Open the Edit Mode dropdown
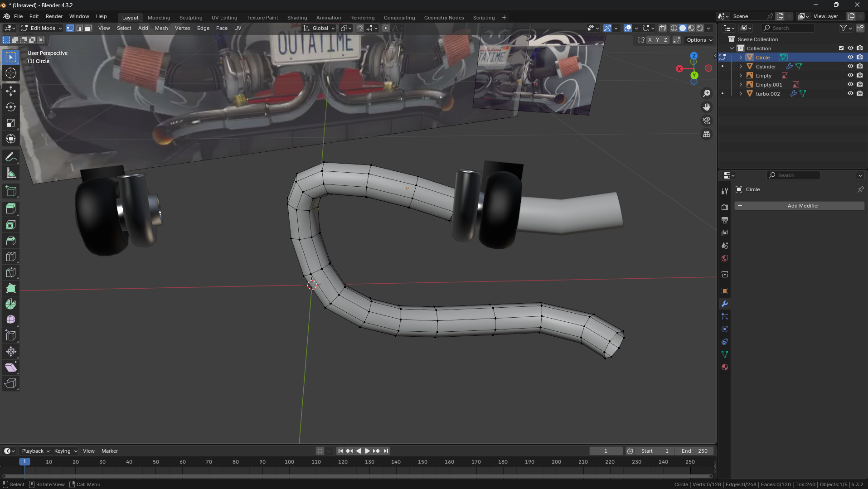Screen dimensions: 868x489 click(x=42, y=28)
